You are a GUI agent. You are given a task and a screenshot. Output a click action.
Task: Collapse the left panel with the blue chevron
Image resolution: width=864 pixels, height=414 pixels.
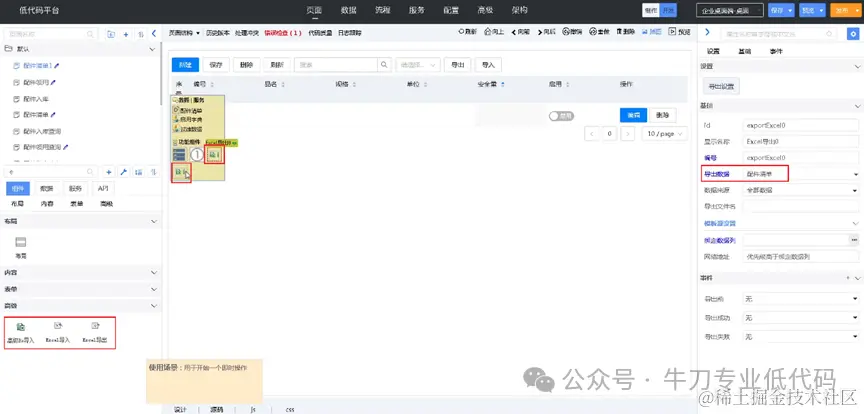[154, 34]
